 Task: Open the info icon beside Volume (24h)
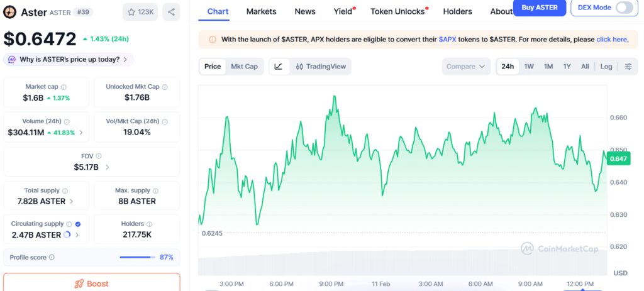tap(67, 121)
